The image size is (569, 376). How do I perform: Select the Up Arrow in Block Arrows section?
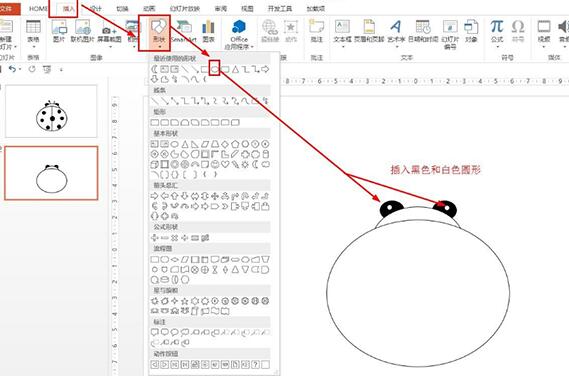[175, 196]
